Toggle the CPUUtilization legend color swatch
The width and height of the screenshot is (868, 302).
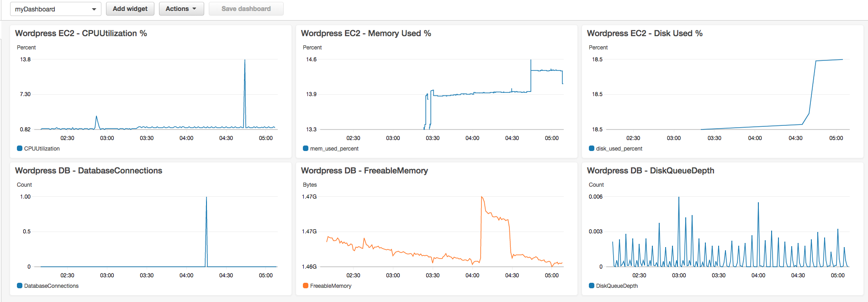[20, 148]
